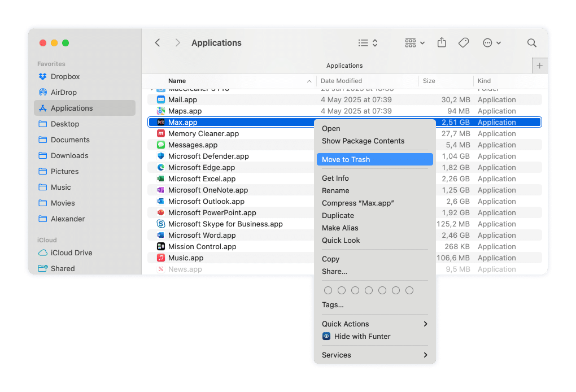The image size is (576, 392).
Task: Choose Share... from context menu
Action: coord(375,272)
